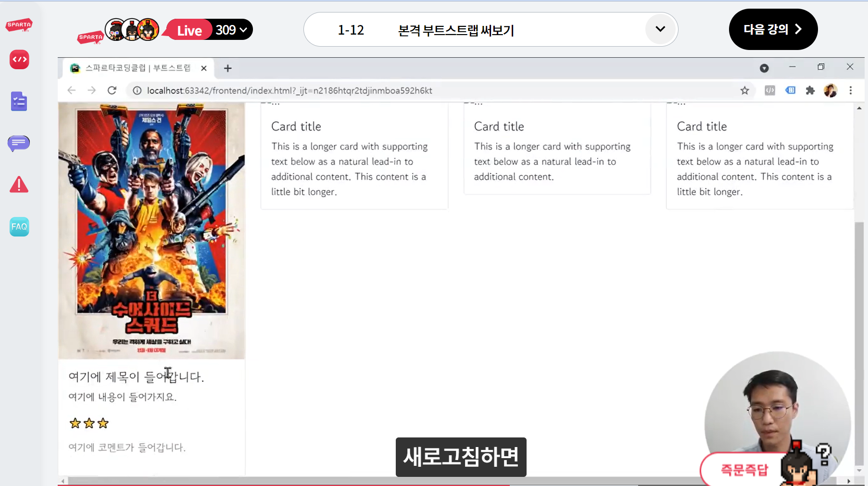
Task: Click the live viewer avatars group
Action: coord(132,30)
